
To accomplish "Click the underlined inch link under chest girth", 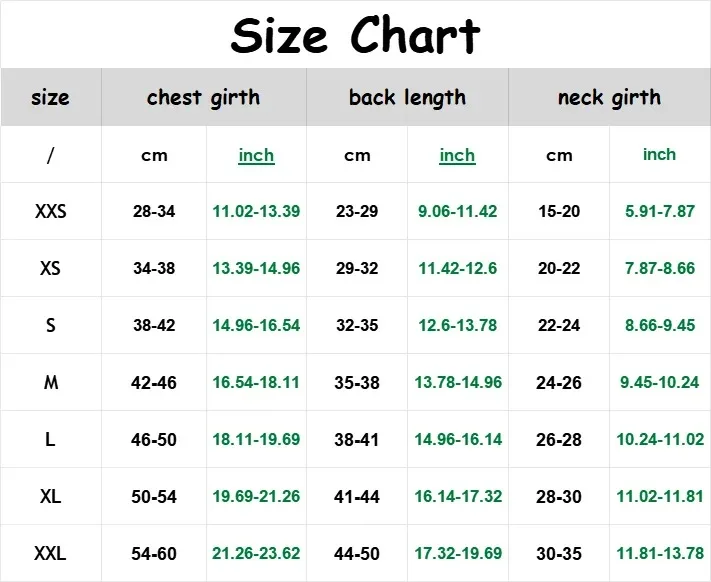I will pos(256,155).
